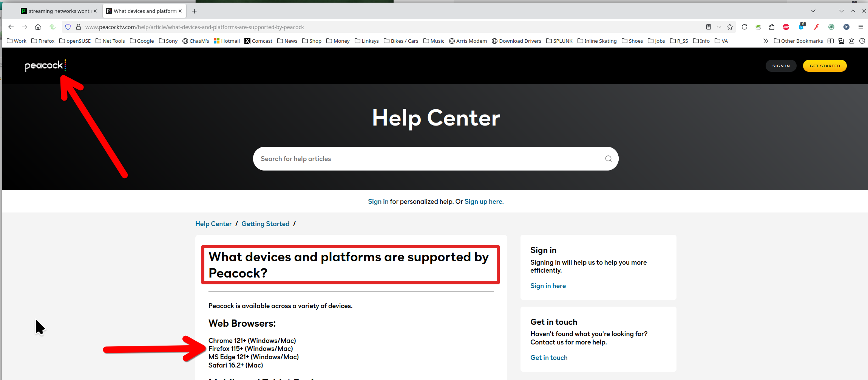Open the Comcast bookmark

(x=258, y=41)
